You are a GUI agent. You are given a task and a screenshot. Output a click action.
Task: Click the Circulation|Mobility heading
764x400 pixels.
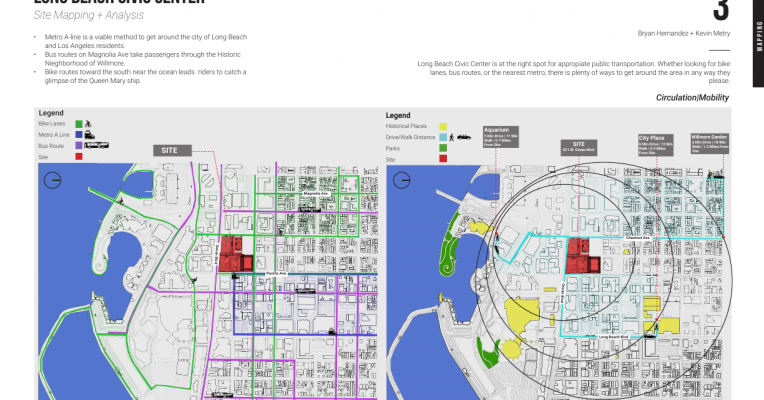[692, 98]
